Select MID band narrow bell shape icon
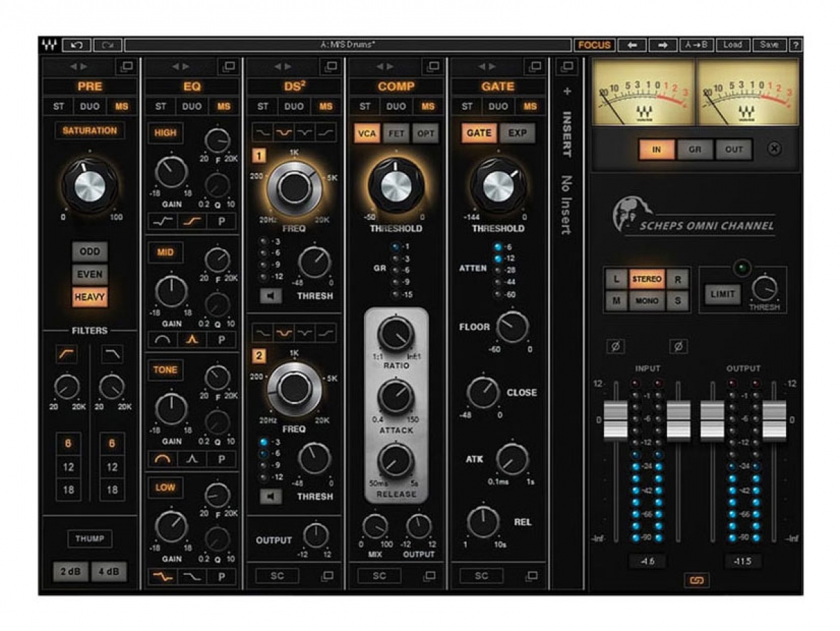Viewport: 840px width, 631px height. click(192, 340)
